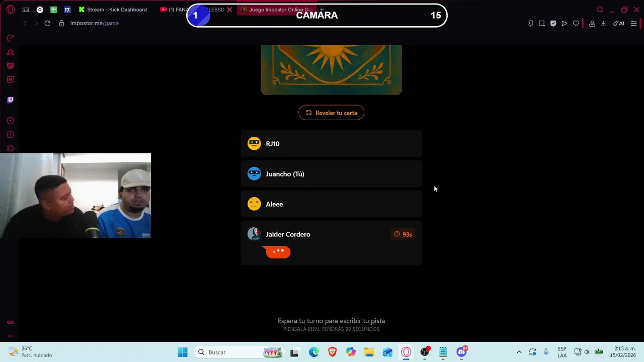Launch Microsoft Edge from taskbar
Screen dimensions: 644x362
(313, 352)
